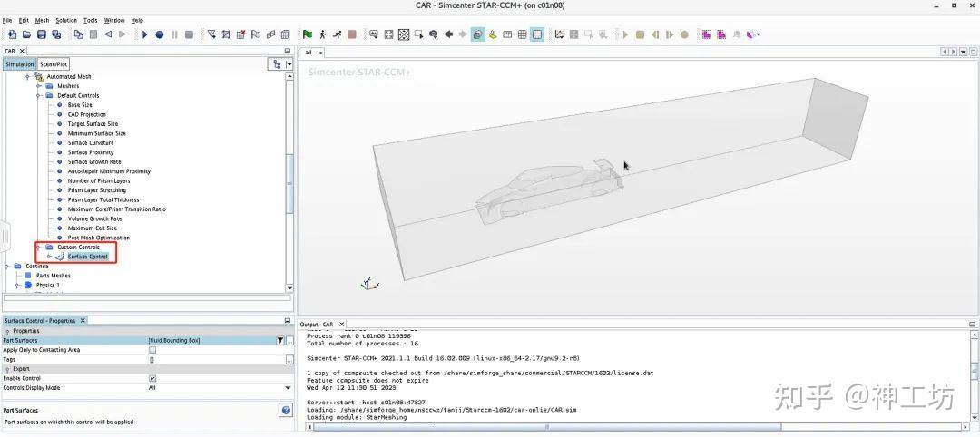
Task: Click the Create Plot graph icon
Action: click(x=559, y=35)
